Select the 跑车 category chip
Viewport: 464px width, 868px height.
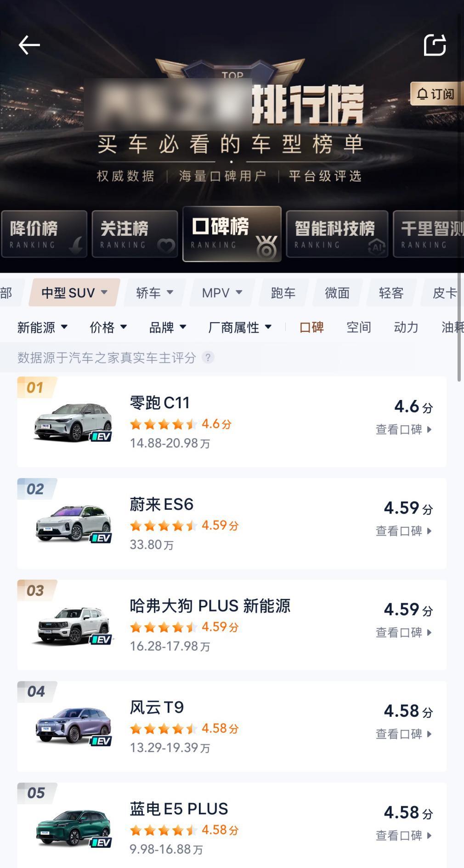283,292
